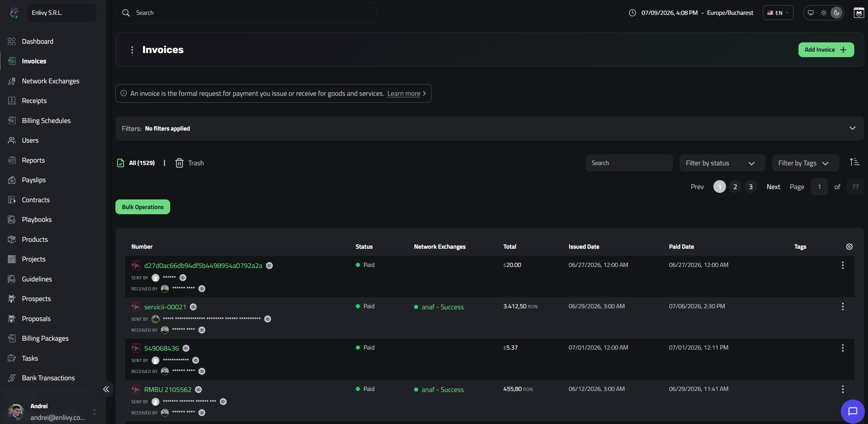868x424 pixels.
Task: Open the Dashboard sidebar item
Action: point(38,41)
